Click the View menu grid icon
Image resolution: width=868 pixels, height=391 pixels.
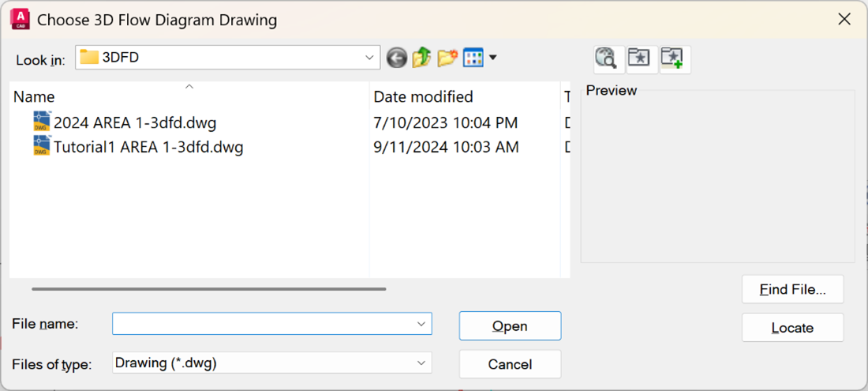(x=473, y=58)
